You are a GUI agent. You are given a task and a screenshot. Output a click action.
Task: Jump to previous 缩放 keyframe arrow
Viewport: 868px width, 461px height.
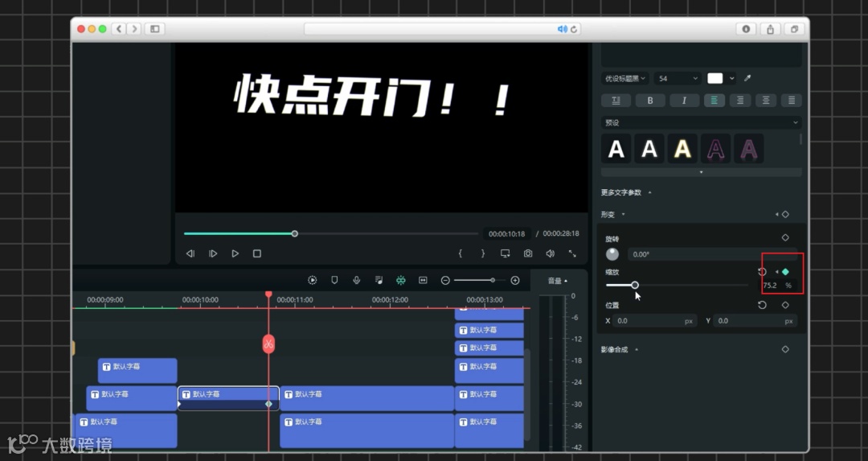click(776, 271)
